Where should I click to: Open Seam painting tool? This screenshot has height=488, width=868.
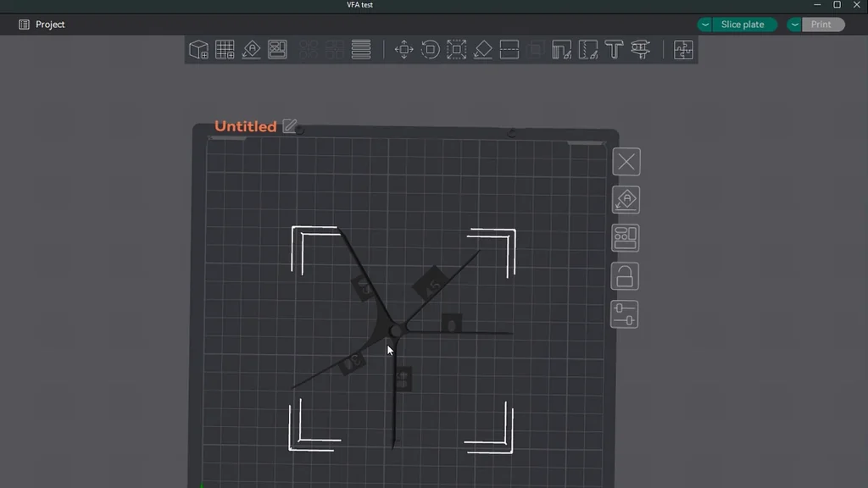588,50
